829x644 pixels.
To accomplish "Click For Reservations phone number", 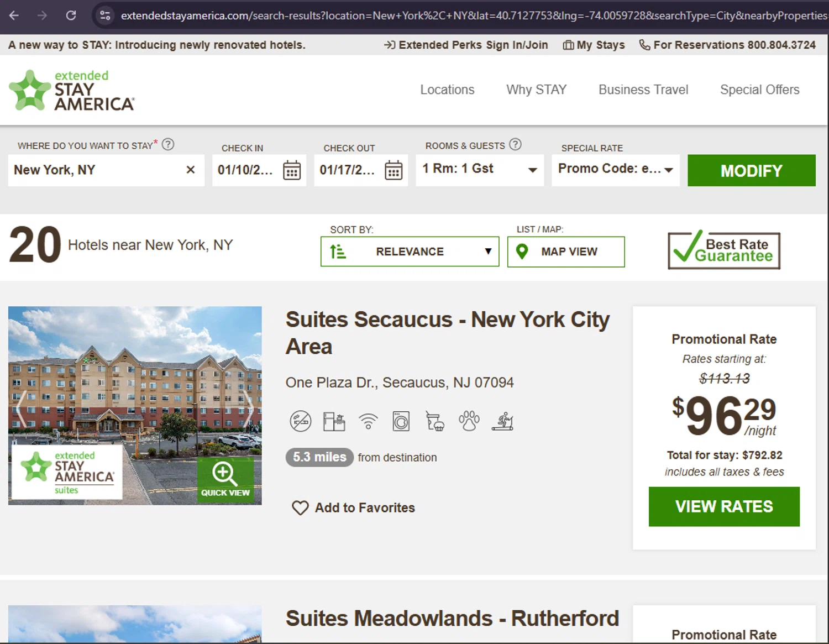I will click(727, 45).
